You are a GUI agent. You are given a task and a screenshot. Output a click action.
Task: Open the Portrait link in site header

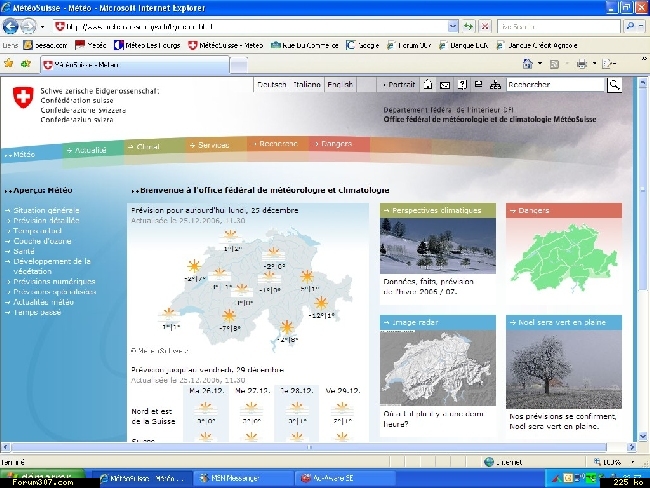pyautogui.click(x=399, y=85)
